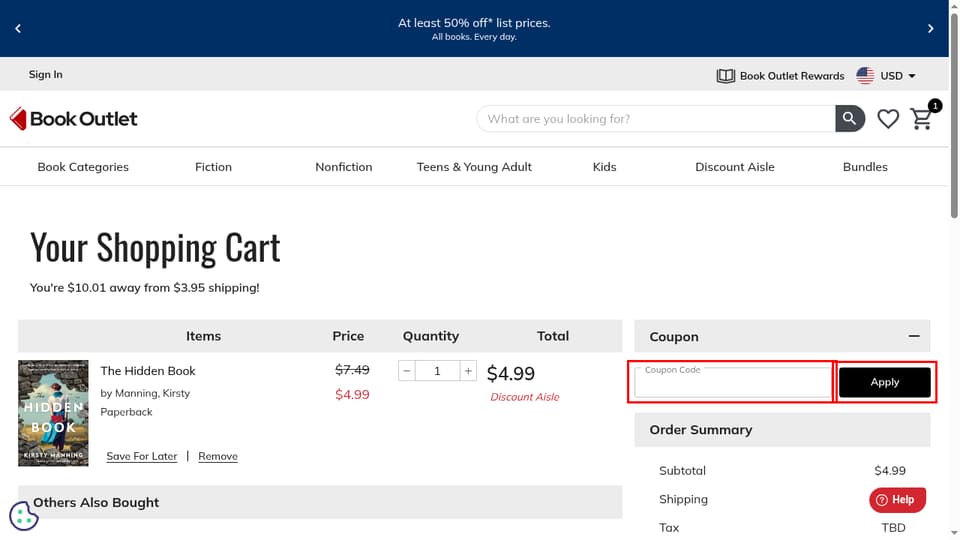
Task: Click the Others Also Bought heading
Action: pos(96,503)
